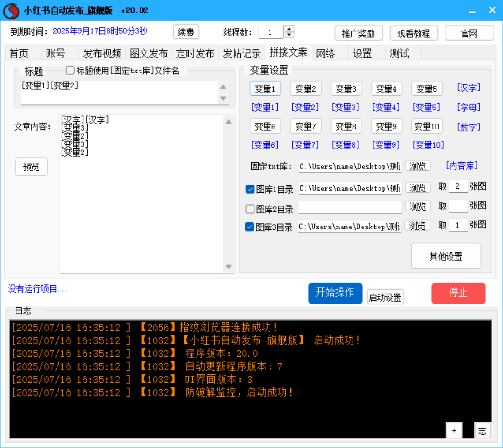Click inside the 文章内容 text area
Viewport: 503px width, 448px height.
142,194
